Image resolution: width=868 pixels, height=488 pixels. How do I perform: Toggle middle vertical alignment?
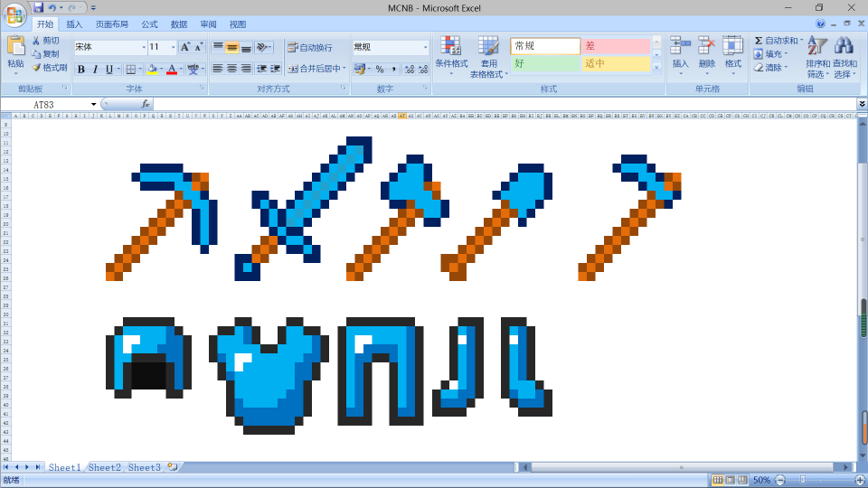[232, 48]
